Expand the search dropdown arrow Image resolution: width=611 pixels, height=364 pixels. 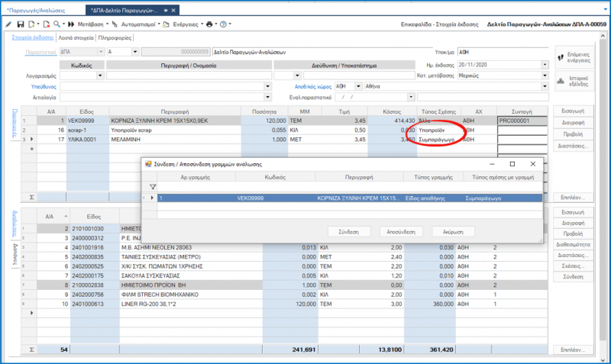[x=63, y=24]
